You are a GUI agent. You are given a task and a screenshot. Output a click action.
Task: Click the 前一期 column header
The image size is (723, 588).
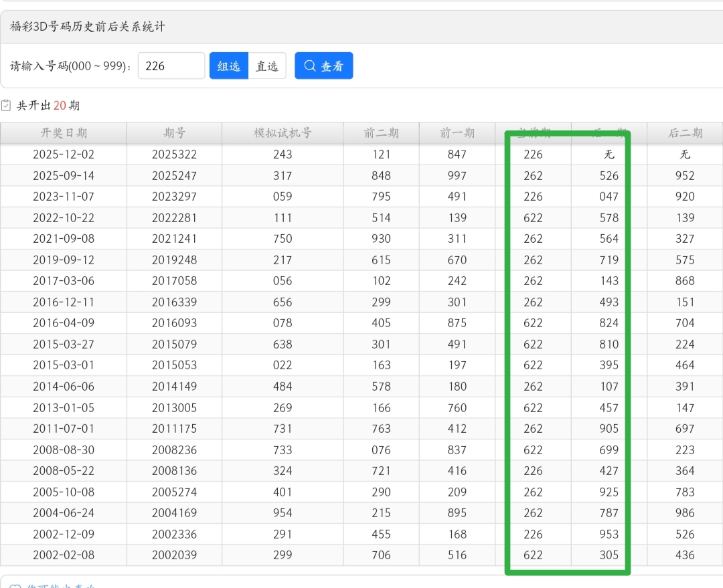click(457, 133)
